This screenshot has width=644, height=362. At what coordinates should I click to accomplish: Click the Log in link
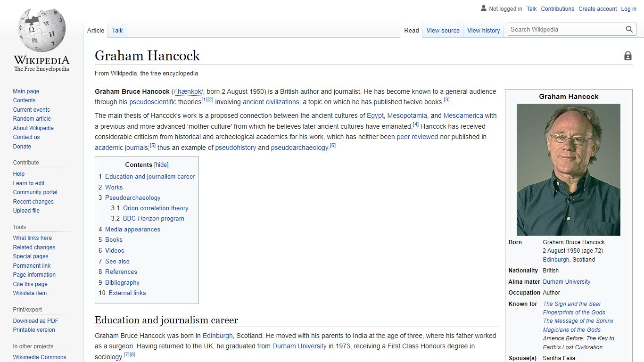pos(628,9)
